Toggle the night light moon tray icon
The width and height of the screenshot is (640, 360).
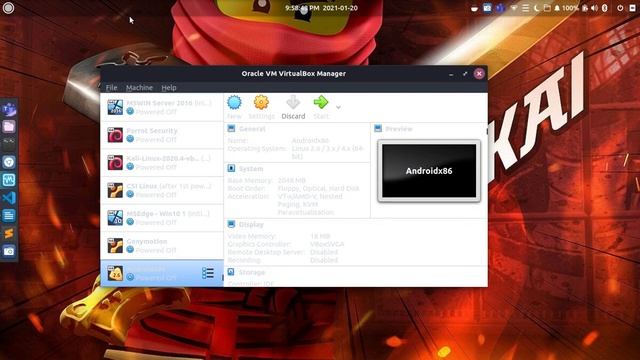[x=536, y=8]
